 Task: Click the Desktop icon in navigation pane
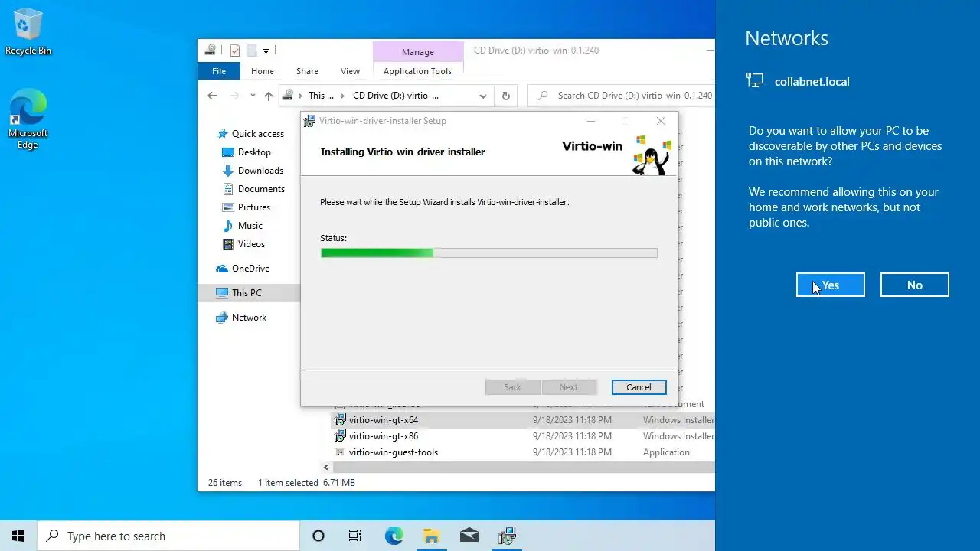click(228, 152)
